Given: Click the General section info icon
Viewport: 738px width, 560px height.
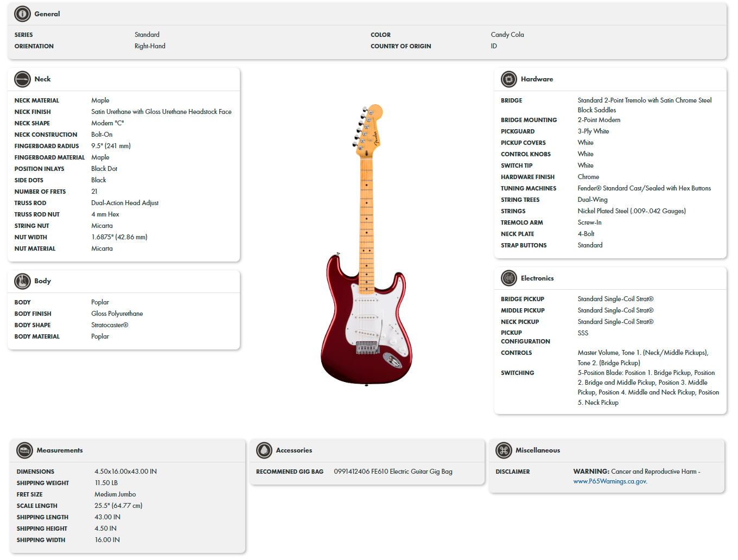Looking at the screenshot, I should tap(22, 14).
